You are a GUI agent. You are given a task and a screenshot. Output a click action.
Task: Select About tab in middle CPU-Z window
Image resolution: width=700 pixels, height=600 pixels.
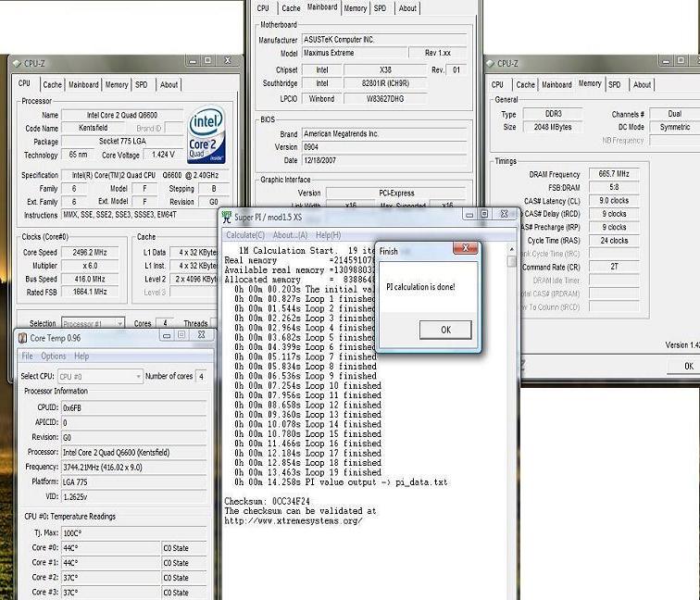[x=407, y=8]
